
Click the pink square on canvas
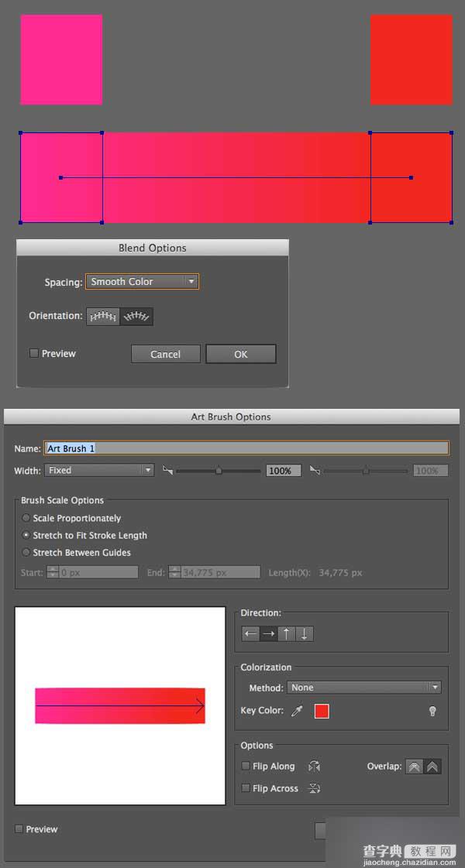coord(61,60)
